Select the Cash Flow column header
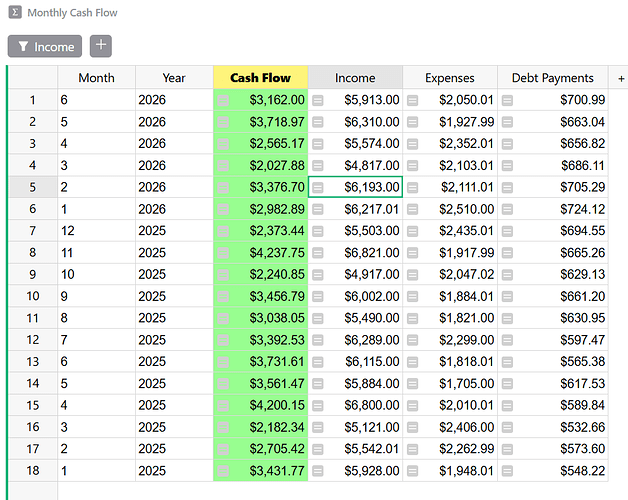 pyautogui.click(x=261, y=77)
